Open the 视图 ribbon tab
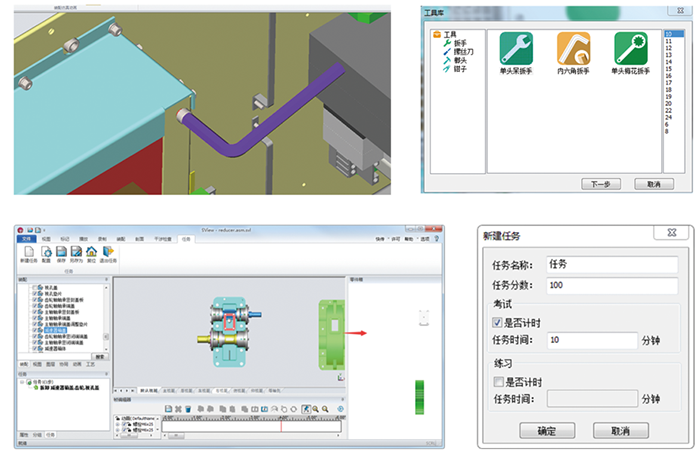 [x=46, y=239]
